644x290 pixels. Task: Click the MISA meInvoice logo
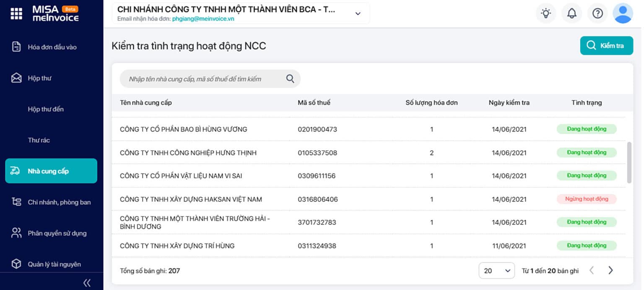(x=55, y=13)
